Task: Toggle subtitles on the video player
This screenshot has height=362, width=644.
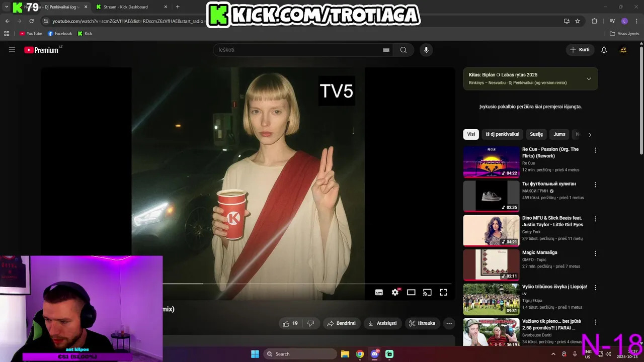Action: point(379,292)
